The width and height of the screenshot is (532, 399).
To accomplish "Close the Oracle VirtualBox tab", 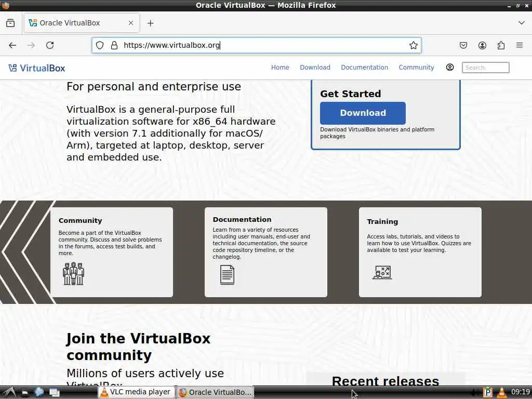I will click(x=130, y=23).
